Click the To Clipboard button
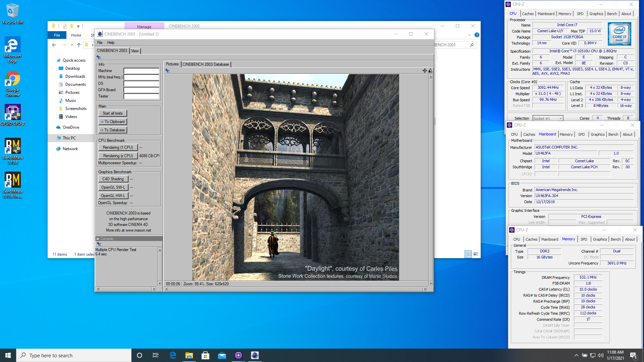Screen dimensions: 644x362 pyautogui.click(x=113, y=122)
